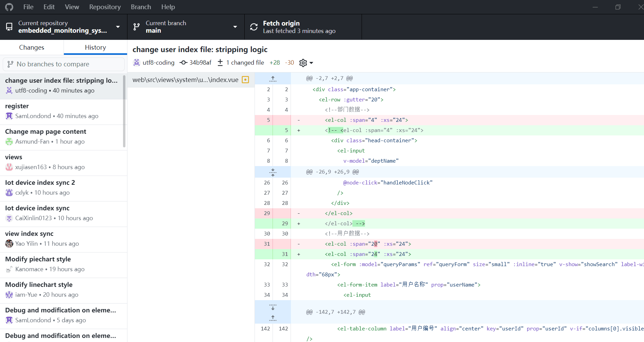
Task: Expand the Current branch main dropdown
Action: tap(186, 27)
